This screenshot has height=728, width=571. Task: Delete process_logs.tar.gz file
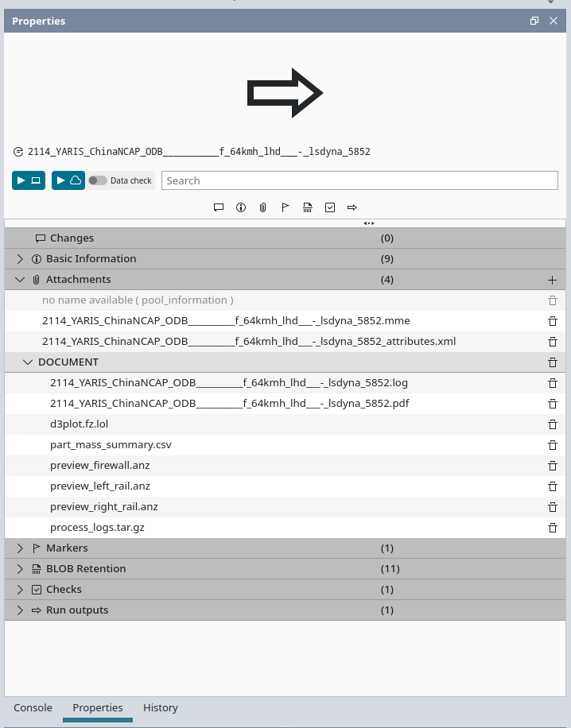[x=553, y=528]
